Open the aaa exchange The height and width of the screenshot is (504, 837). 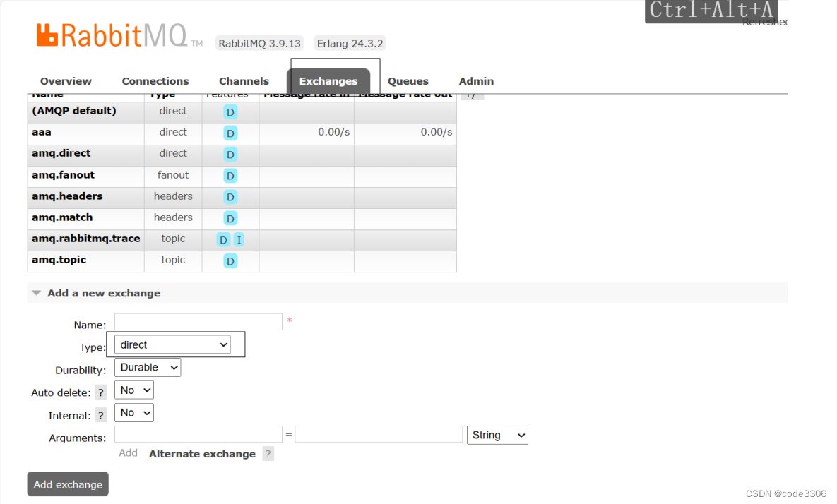tap(42, 132)
